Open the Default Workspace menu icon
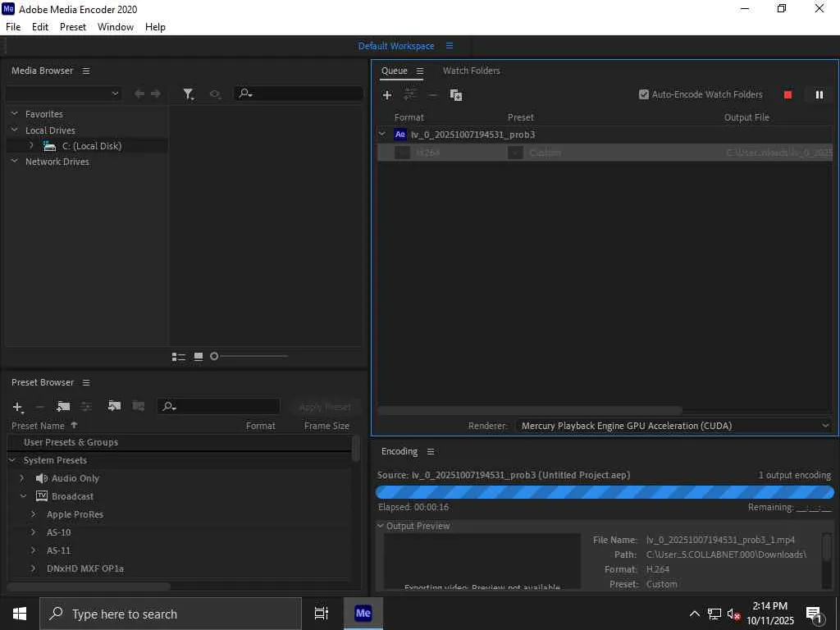 450,46
